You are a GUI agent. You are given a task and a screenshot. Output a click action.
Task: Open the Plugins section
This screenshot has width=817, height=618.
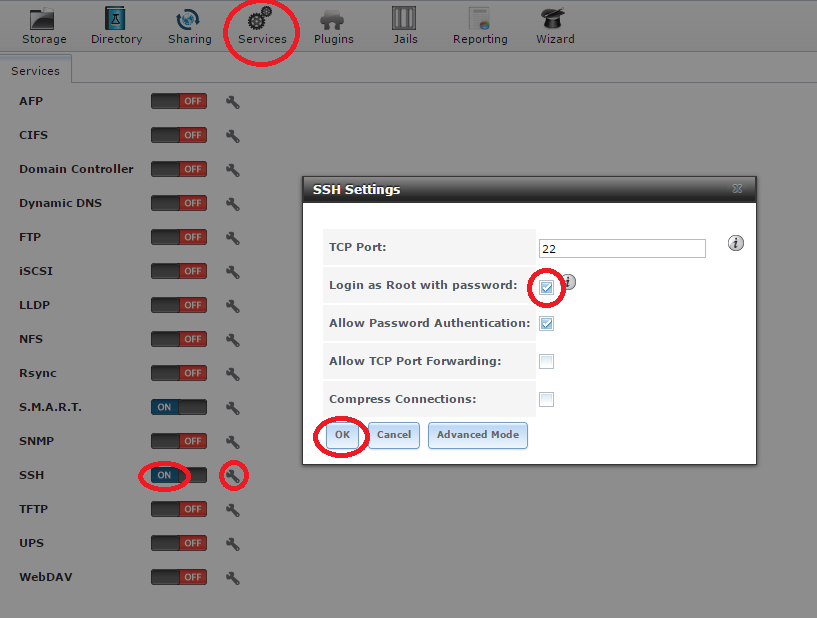pyautogui.click(x=333, y=26)
